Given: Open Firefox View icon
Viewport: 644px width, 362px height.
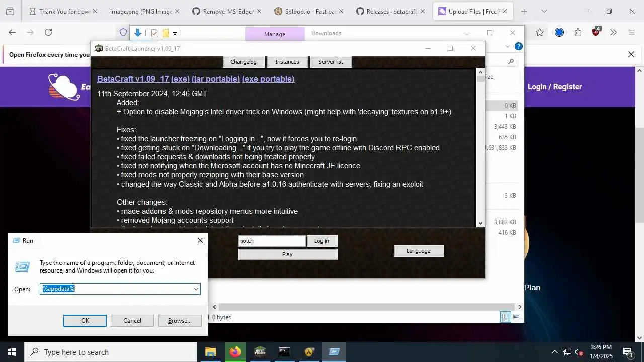Looking at the screenshot, I should [x=10, y=11].
